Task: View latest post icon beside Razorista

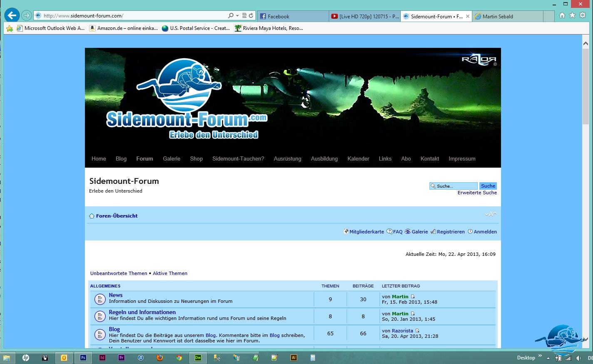Action: (417, 331)
